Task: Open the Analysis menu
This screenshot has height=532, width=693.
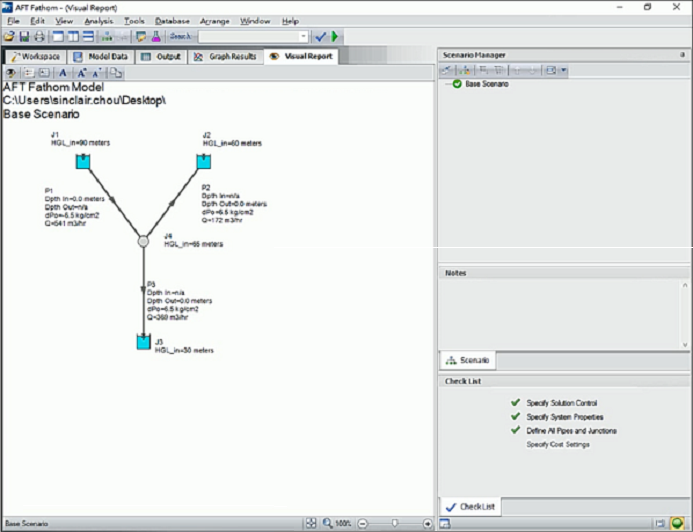Action: tap(99, 21)
